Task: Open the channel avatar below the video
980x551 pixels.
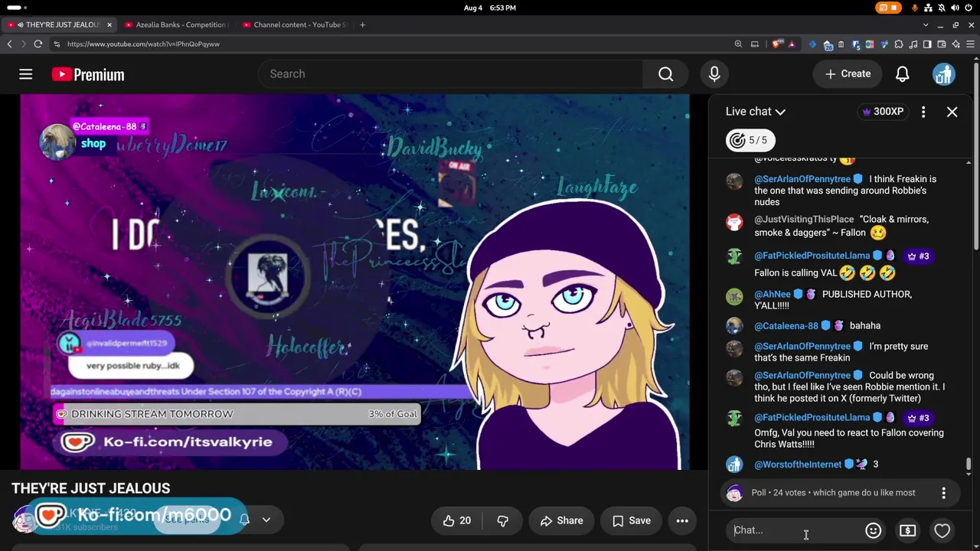Action: point(24,520)
